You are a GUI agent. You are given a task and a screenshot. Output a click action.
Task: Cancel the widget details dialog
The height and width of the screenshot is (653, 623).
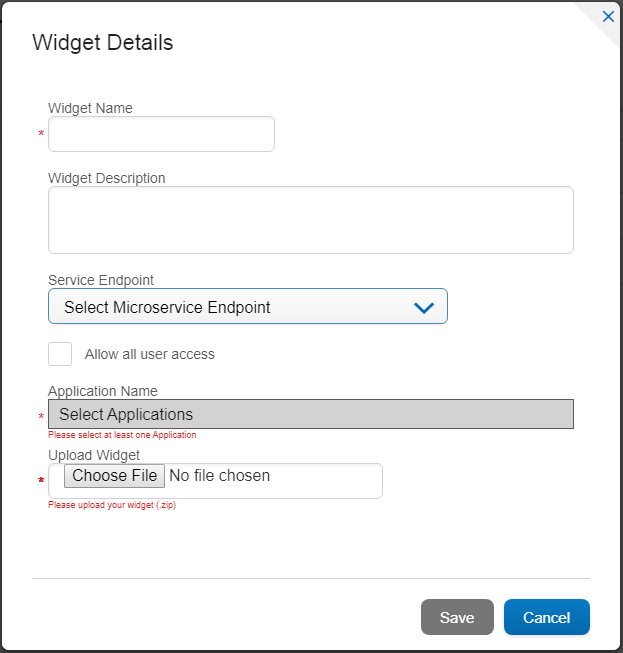tap(547, 617)
